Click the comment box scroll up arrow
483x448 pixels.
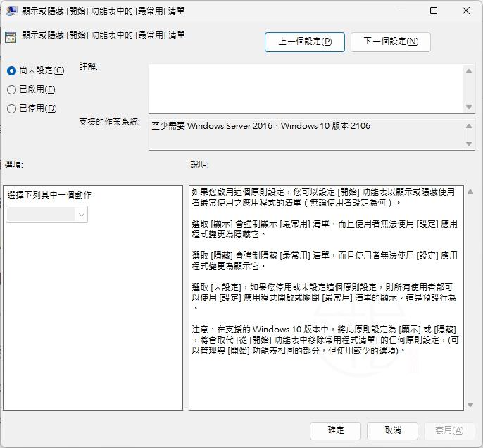(469, 71)
